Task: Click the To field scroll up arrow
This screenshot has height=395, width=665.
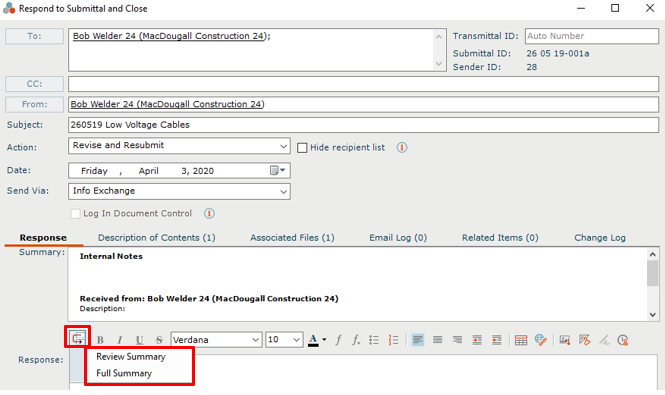Action: tap(439, 37)
